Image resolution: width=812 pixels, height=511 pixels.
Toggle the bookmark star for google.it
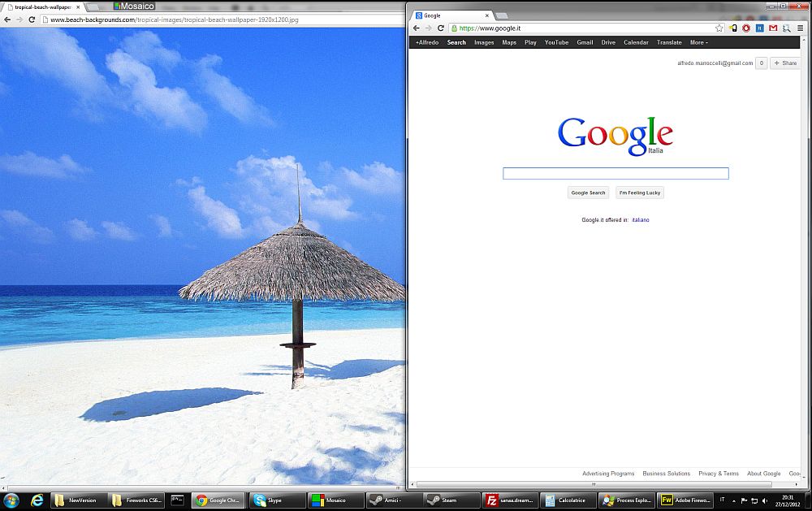point(719,28)
